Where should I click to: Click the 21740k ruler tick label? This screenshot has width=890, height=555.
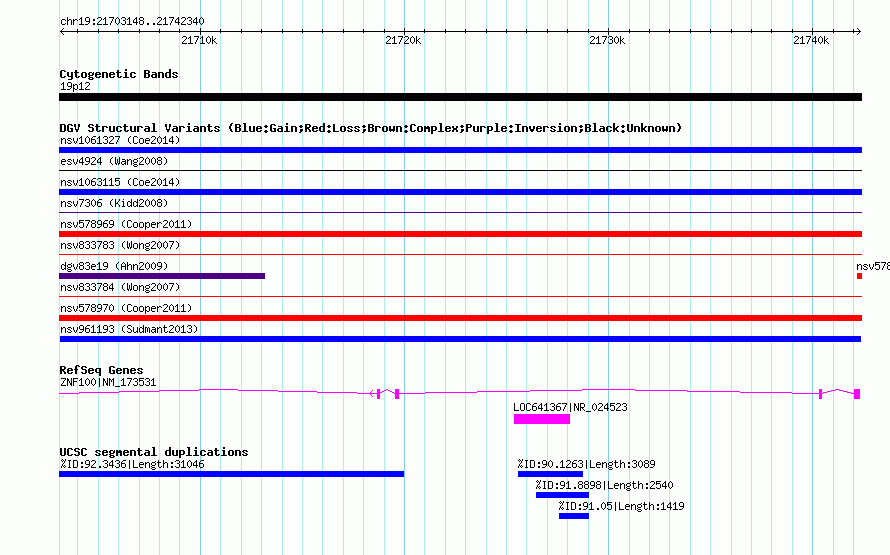(811, 40)
